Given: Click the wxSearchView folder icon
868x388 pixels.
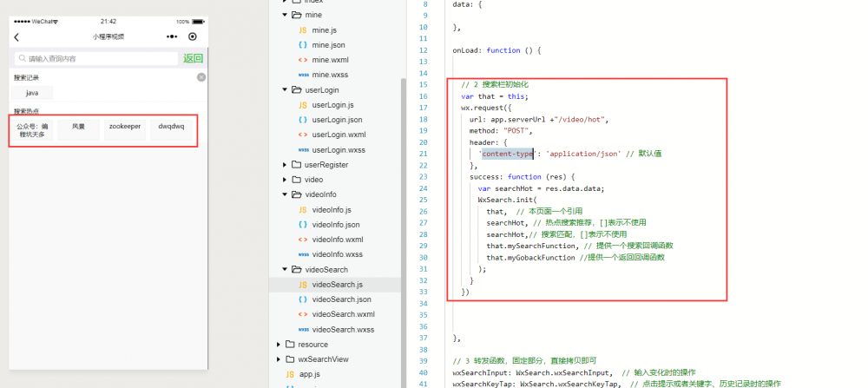Looking at the screenshot, I should (290, 359).
